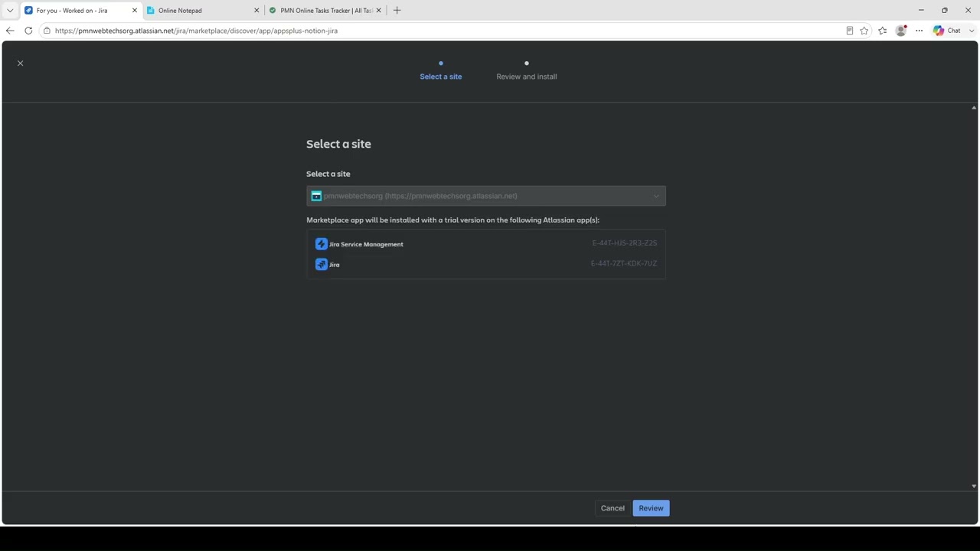980x551 pixels.
Task: Click the Select a site heading
Action: pyautogui.click(x=338, y=144)
